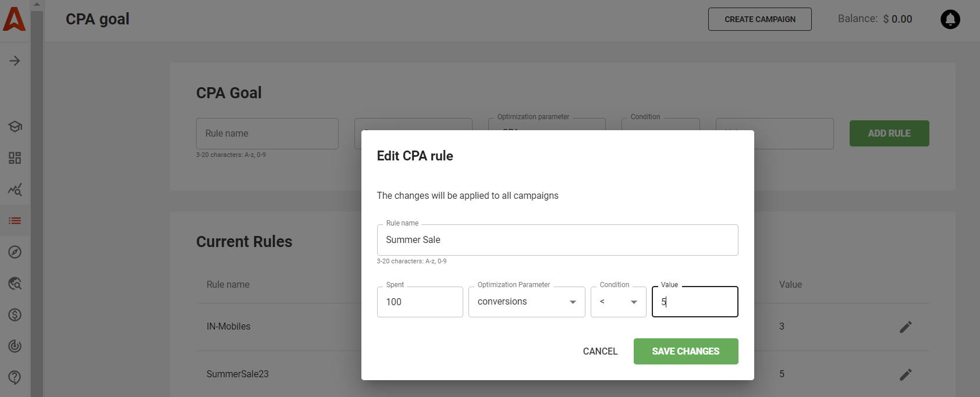
Task: Open the compass icon in sidebar
Action: [15, 252]
